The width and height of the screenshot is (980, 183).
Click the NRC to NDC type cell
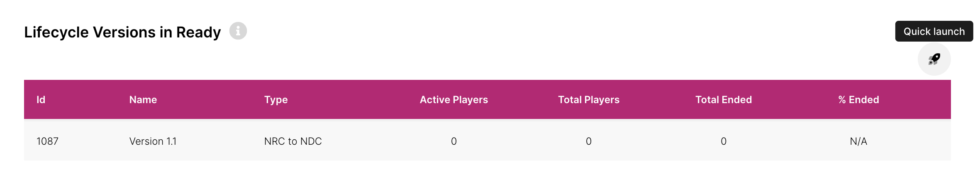(293, 141)
